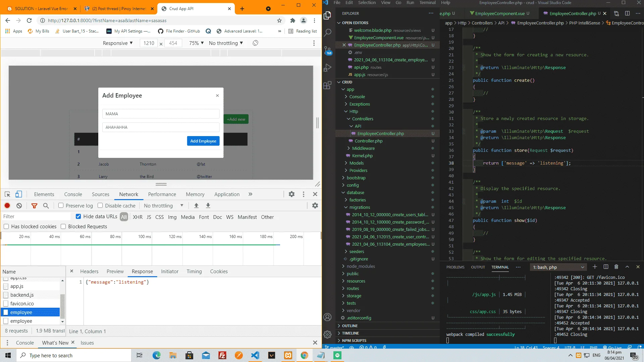Filter requests by XHR

[138, 217]
